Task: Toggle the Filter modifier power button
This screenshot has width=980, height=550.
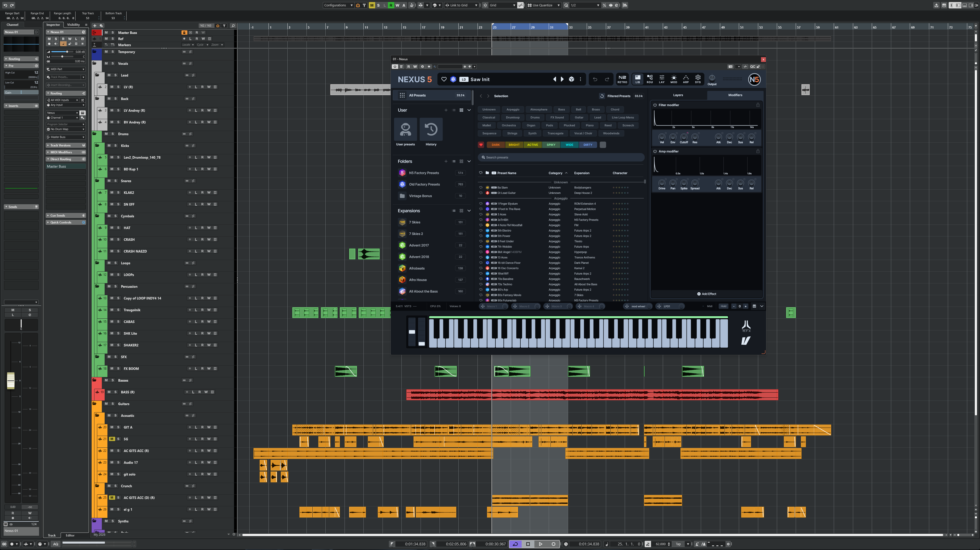Action: pos(655,105)
